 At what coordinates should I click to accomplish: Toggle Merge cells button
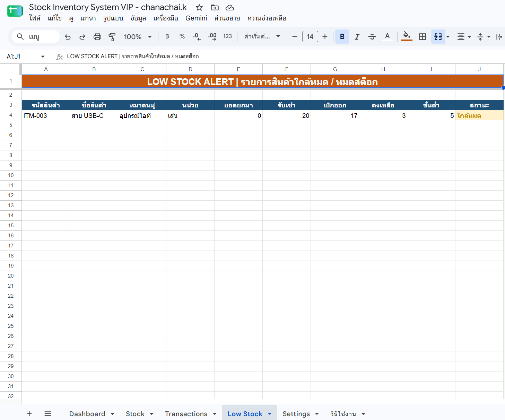438,36
